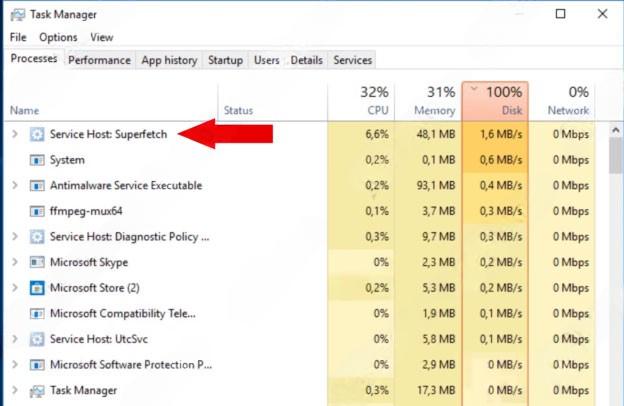Click the 1,6 MB/s disk value
This screenshot has width=624, height=406.
point(501,135)
